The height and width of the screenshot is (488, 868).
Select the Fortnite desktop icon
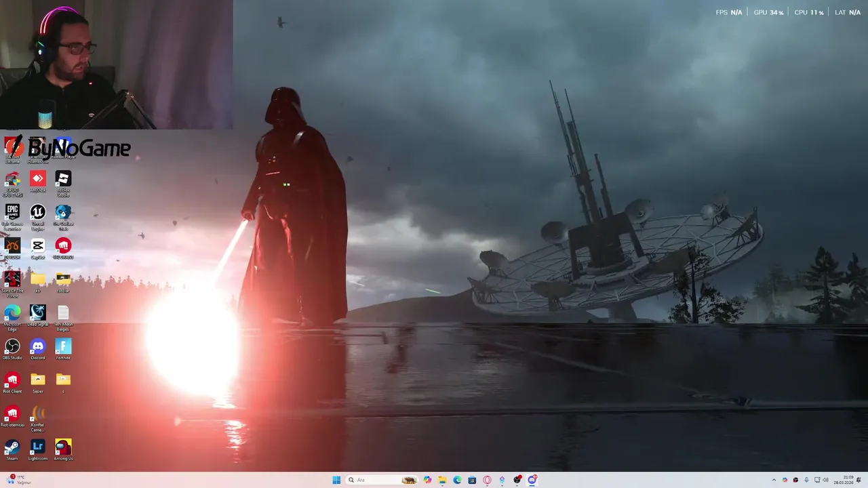click(x=63, y=349)
